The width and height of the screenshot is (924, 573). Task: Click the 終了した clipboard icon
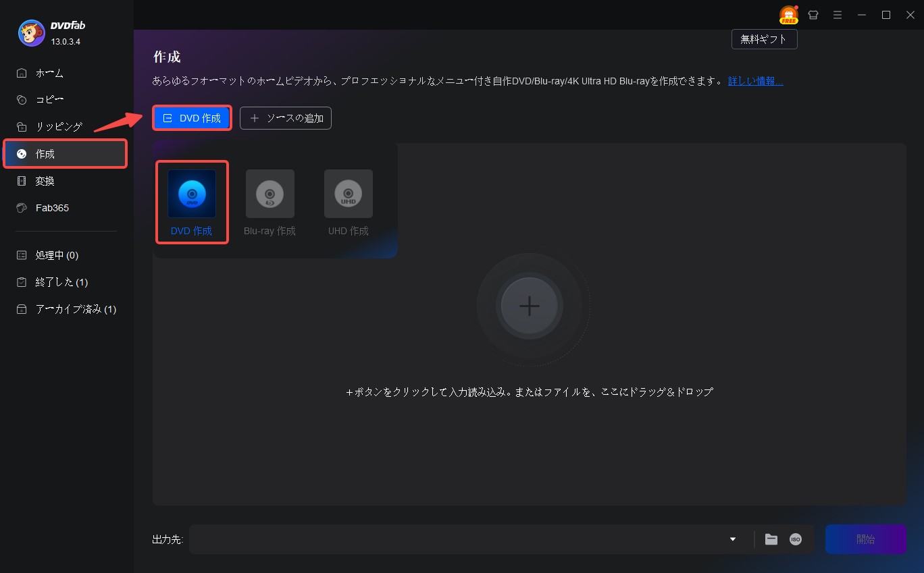pos(22,282)
